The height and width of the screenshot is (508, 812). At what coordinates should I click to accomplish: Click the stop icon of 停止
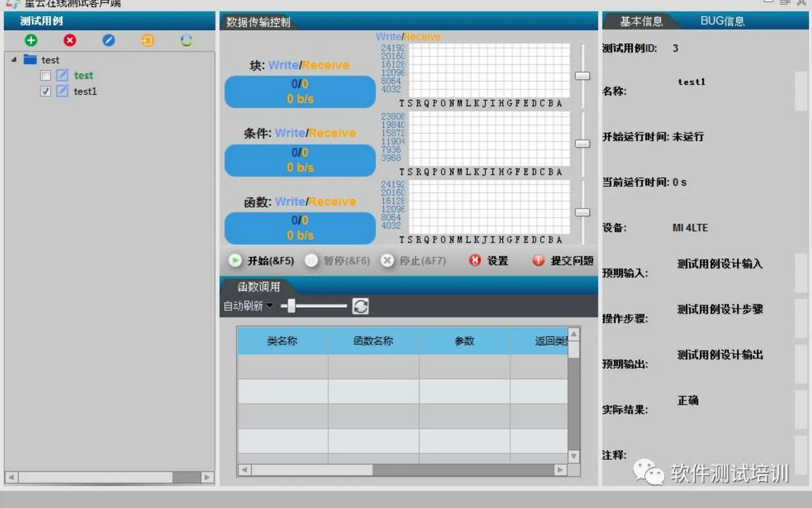coord(387,260)
